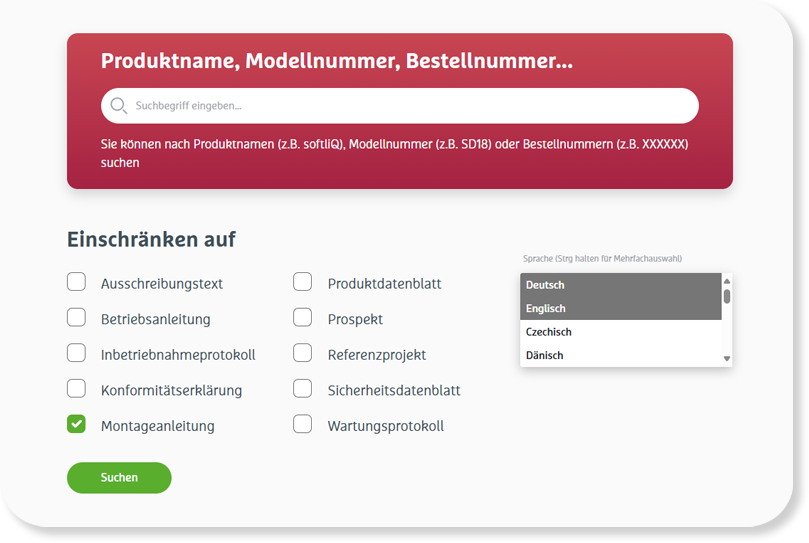Toggle the Referenzprojekt checkbox
This screenshot has height=543, width=809.
click(x=303, y=353)
